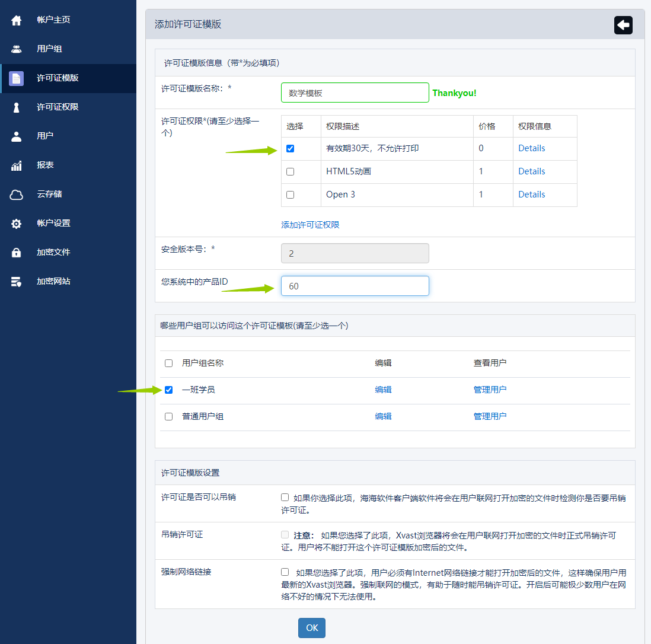Screen dimensions: 651x644
Task: Open the 加密网站 sidebar menu item
Action: (53, 281)
